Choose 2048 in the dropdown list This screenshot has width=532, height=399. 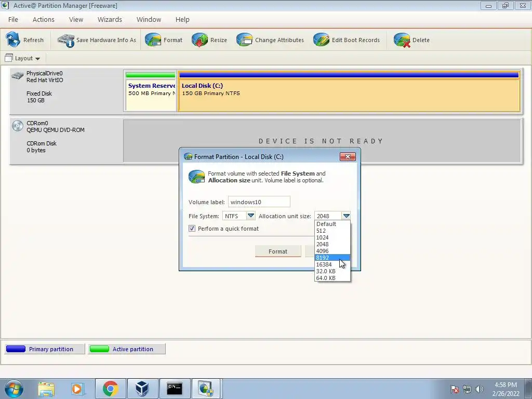332,244
